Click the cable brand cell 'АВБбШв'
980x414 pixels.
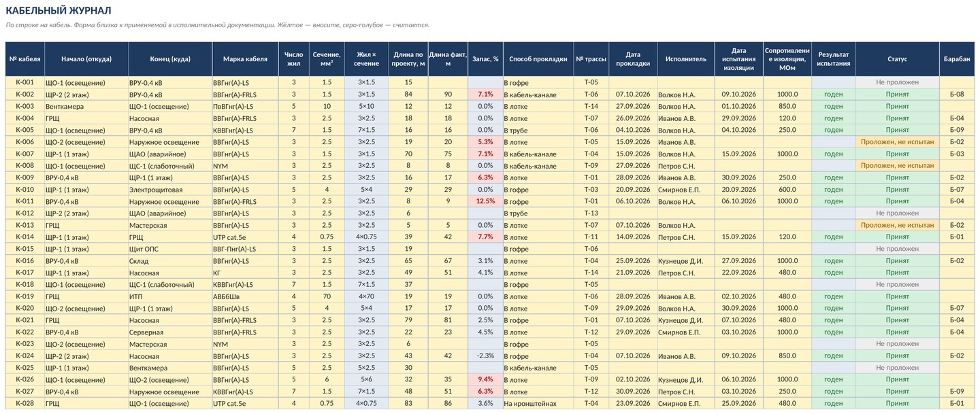click(245, 296)
